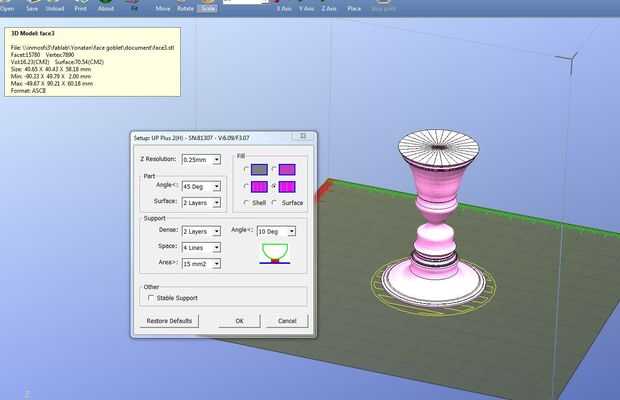
Task: Click the 'Format: ASCII' info line
Action: pos(28,91)
